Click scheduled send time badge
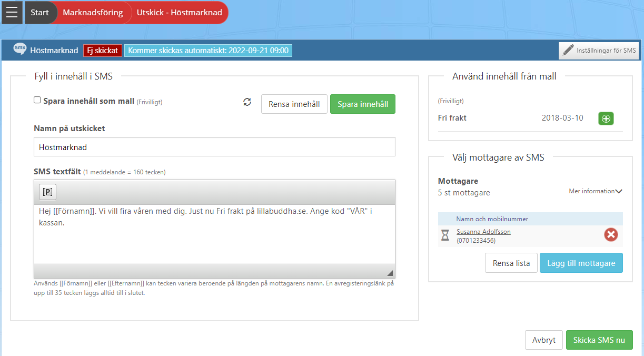644x356 pixels. 208,51
